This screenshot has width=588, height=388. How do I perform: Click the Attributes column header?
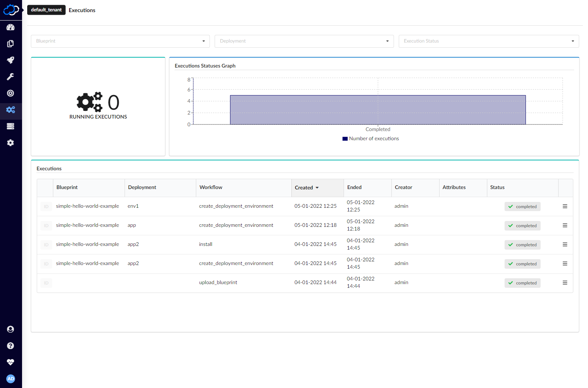[x=463, y=188]
